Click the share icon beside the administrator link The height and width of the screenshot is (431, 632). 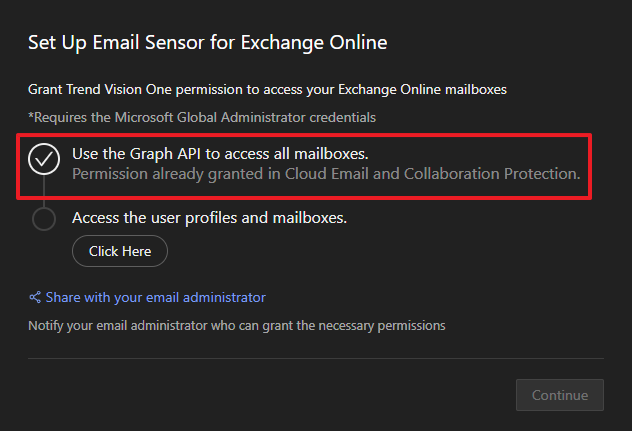point(35,298)
